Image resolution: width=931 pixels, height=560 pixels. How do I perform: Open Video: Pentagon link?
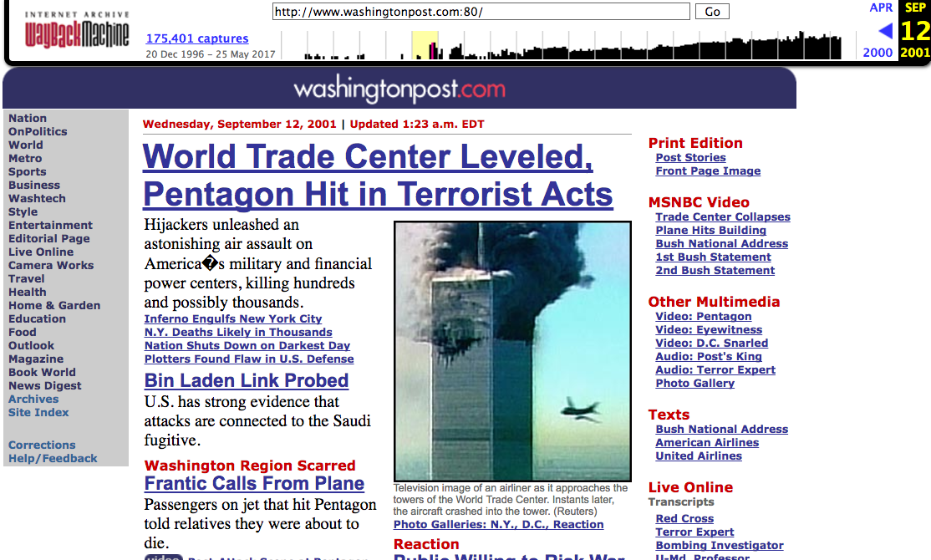(x=703, y=317)
